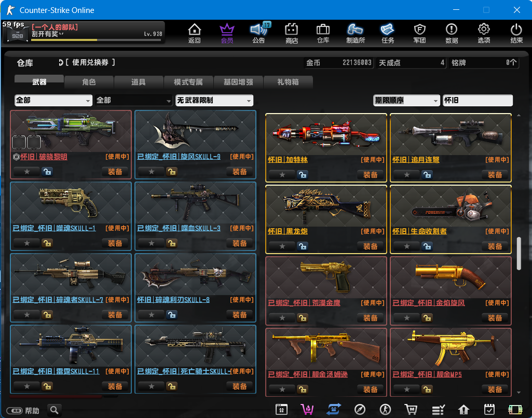Open the 军团 clan shield icon
532x418 pixels.
420,33
